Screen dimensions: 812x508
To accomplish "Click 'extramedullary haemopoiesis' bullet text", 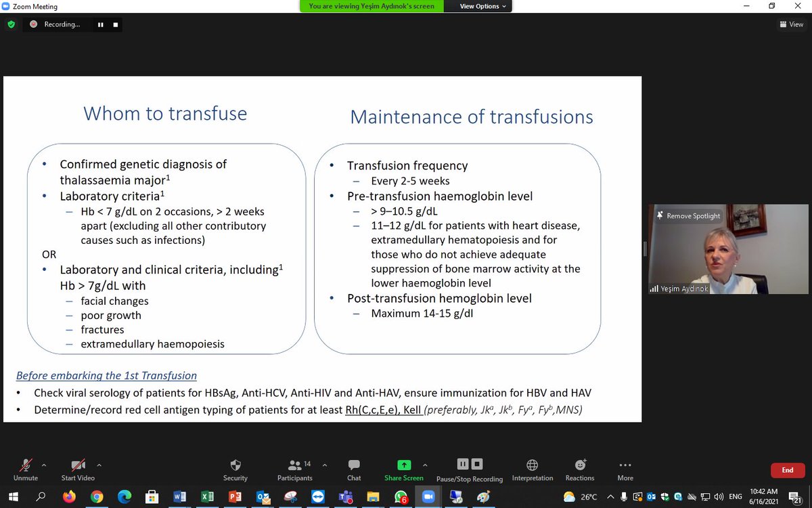I will coord(152,344).
